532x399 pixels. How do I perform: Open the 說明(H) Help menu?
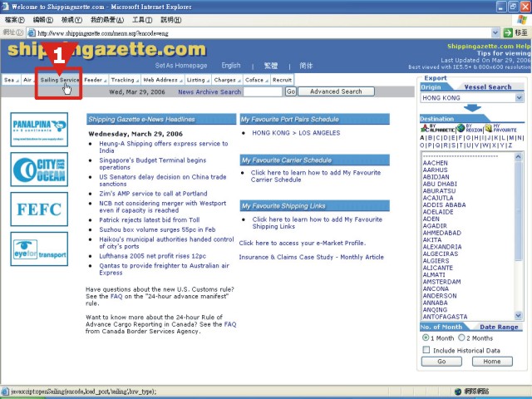(x=170, y=20)
